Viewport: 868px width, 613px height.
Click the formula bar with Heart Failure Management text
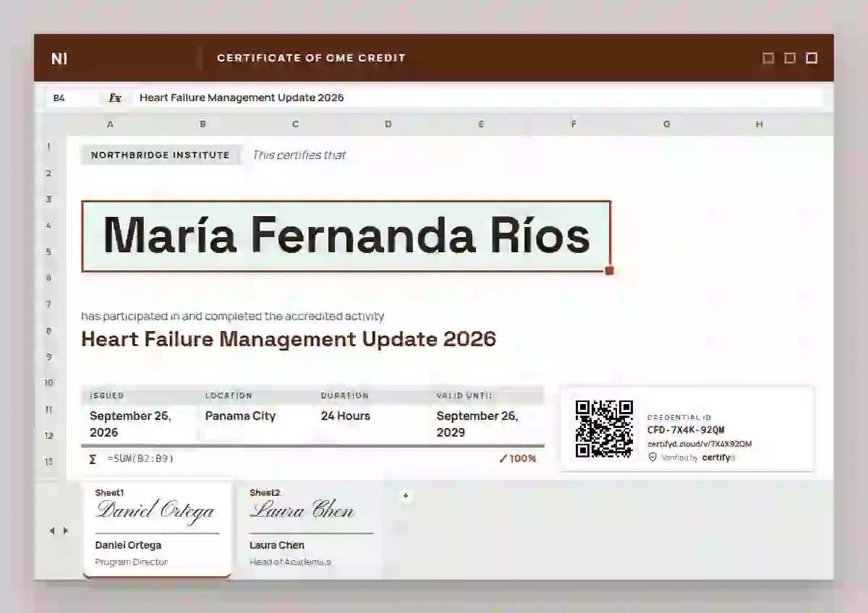[x=476, y=98]
